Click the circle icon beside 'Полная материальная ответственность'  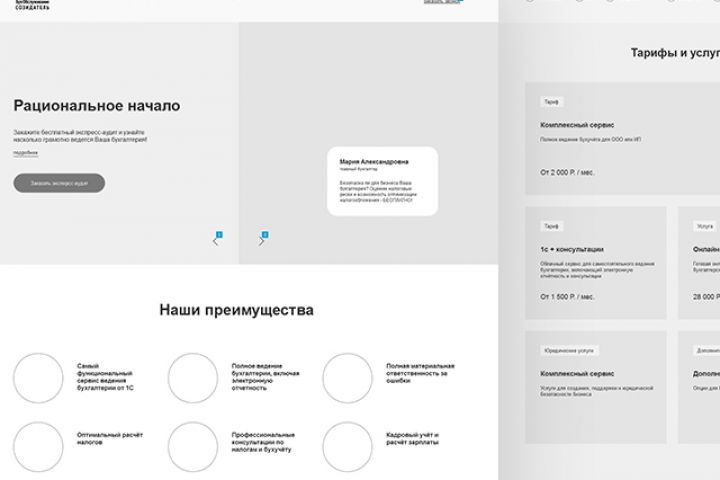click(348, 378)
